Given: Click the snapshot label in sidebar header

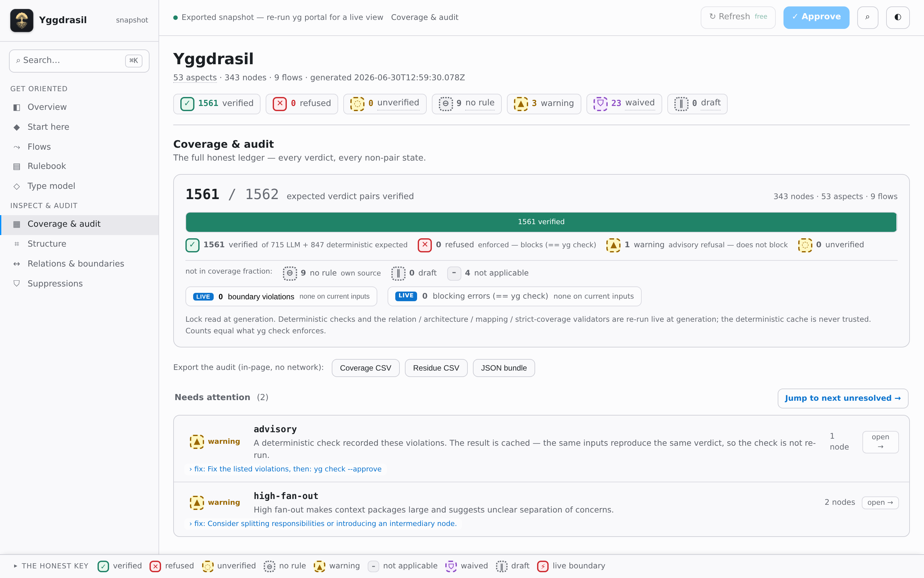Looking at the screenshot, I should tap(132, 20).
